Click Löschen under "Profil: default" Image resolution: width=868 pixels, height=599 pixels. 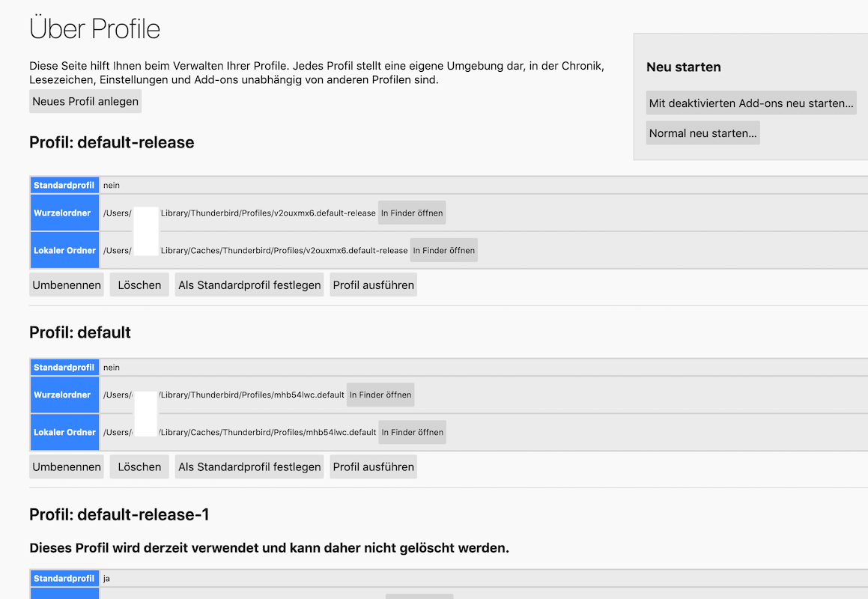(x=139, y=467)
